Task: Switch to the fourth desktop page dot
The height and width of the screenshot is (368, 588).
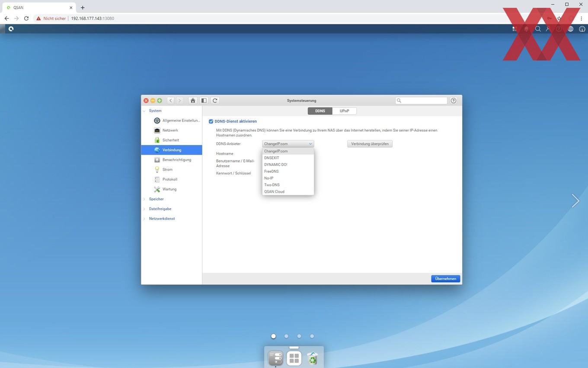Action: (312, 336)
